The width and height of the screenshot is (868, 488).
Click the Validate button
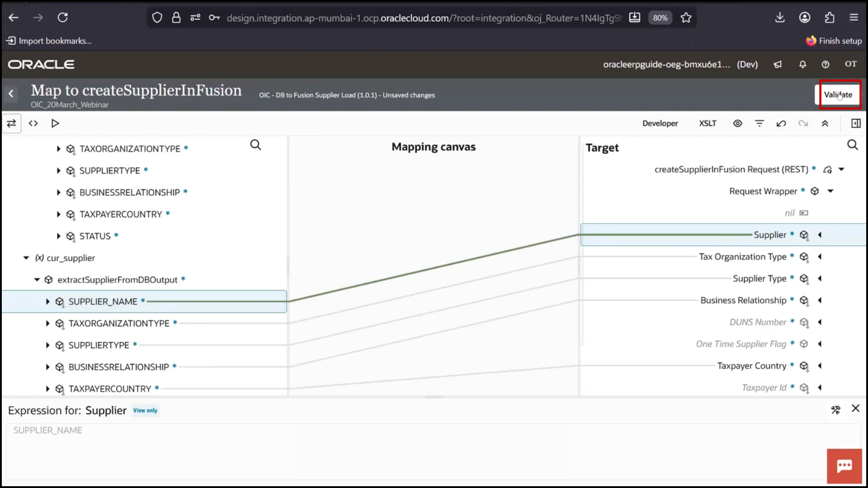[x=838, y=94]
